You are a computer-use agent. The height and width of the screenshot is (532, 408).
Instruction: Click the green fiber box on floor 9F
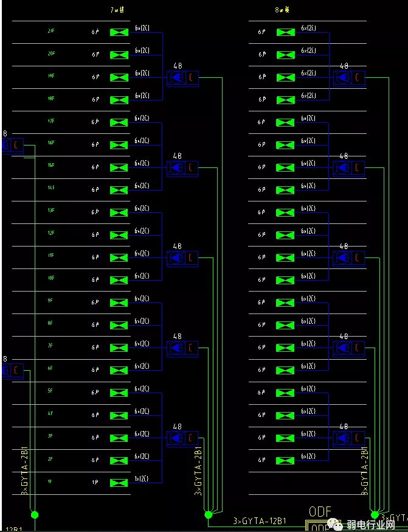(x=119, y=303)
